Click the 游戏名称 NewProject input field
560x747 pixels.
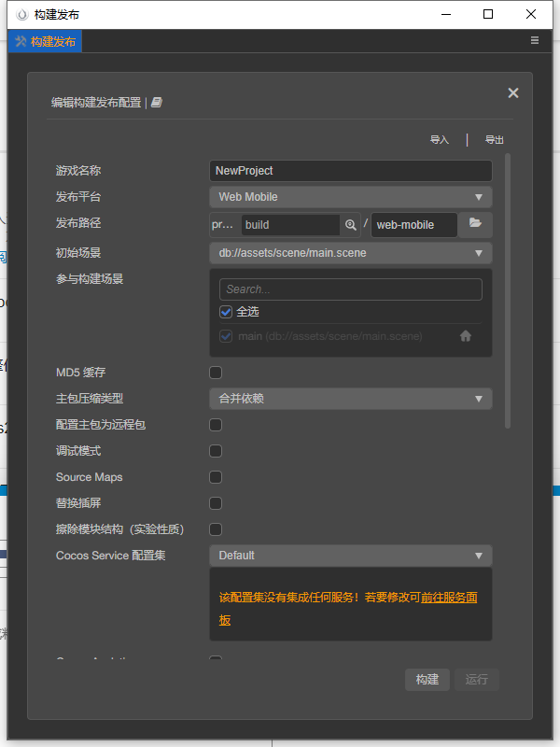point(351,171)
